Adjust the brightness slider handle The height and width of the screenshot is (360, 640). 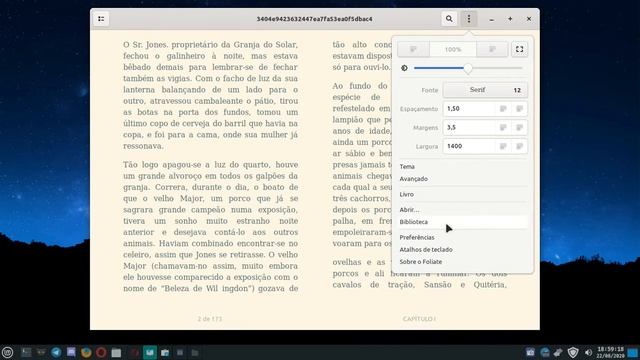pos(468,68)
